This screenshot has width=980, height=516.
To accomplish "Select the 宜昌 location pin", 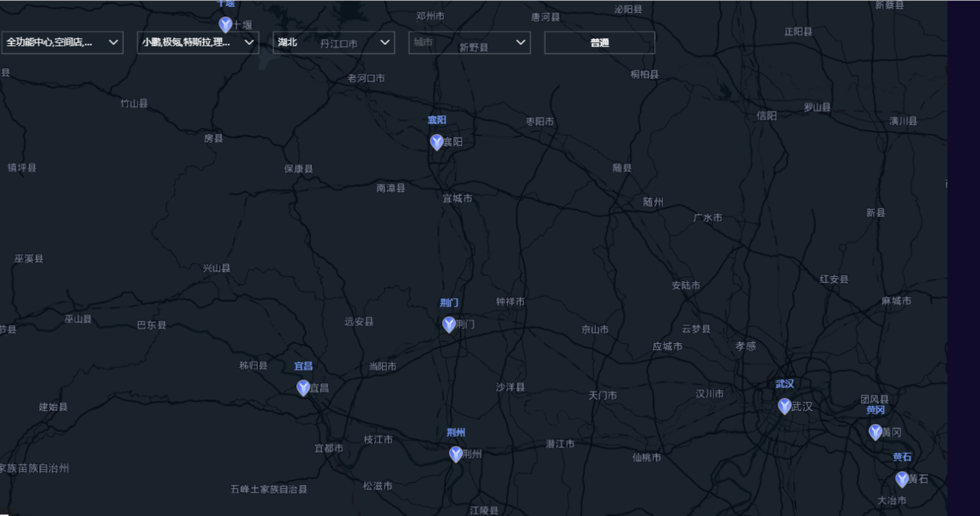I will point(303,388).
